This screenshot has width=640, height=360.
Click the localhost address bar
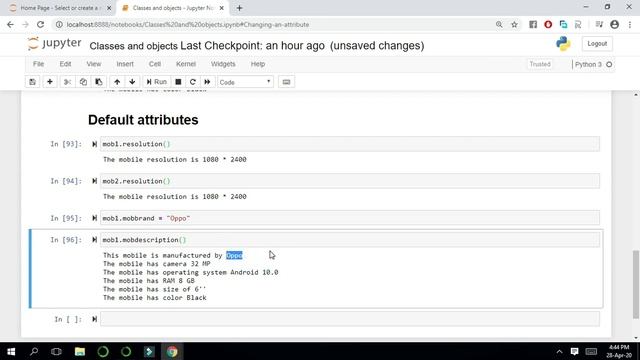[x=188, y=25]
